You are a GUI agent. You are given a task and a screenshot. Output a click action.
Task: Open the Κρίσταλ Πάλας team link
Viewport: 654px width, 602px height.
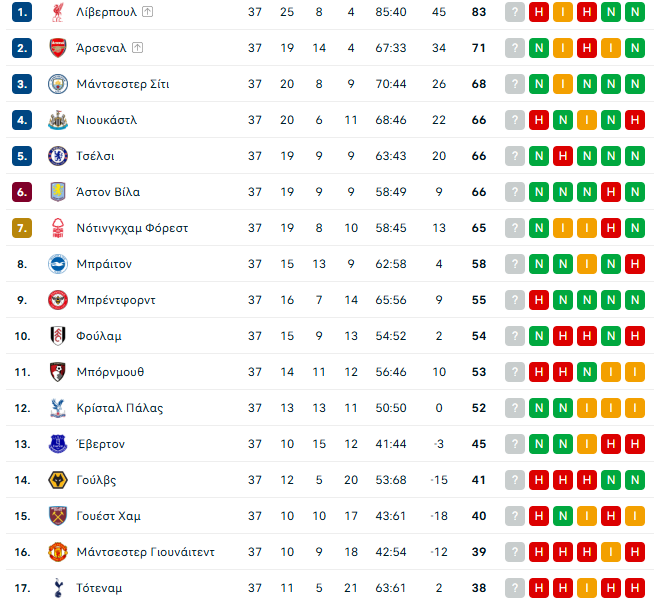120,408
